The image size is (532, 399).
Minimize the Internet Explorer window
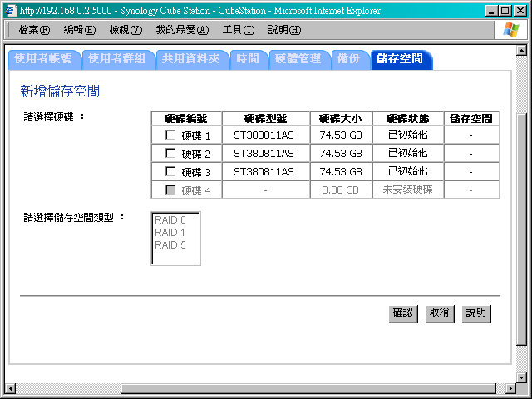coord(491,11)
